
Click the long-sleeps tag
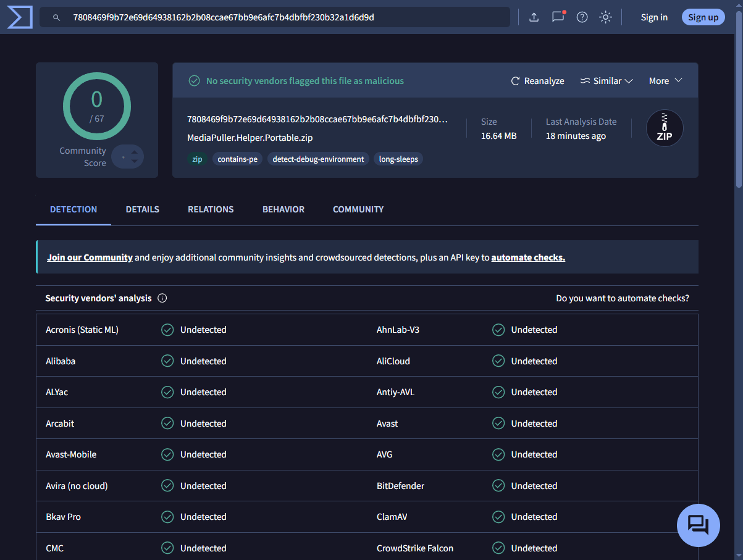[x=398, y=159]
